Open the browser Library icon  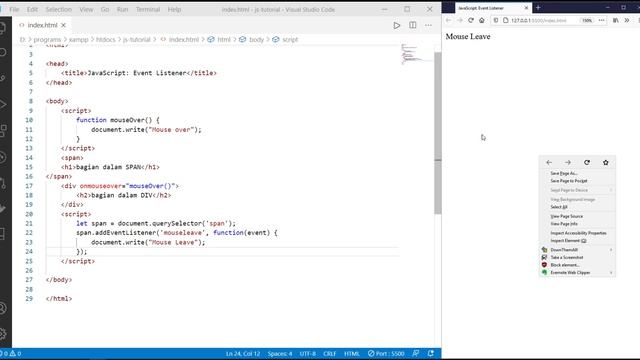tap(616, 20)
